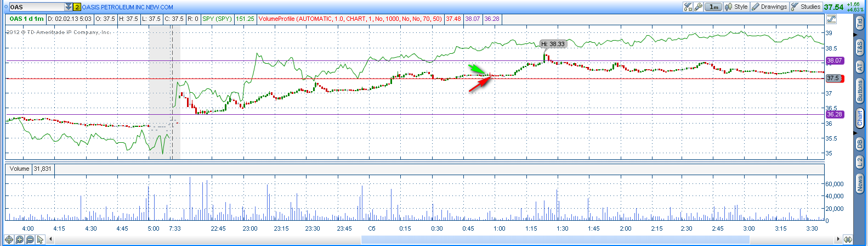Open the Drawings menu
This screenshot has width=868, height=246.
click(x=769, y=7)
